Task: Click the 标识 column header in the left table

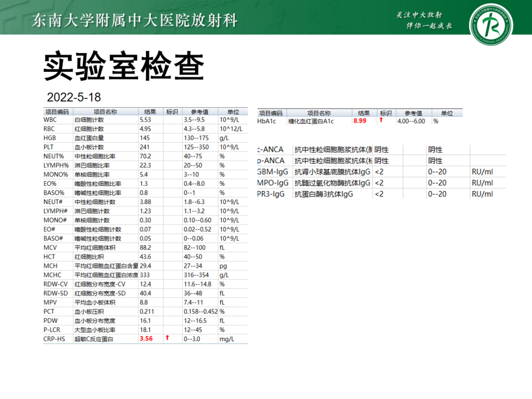Action: point(170,111)
